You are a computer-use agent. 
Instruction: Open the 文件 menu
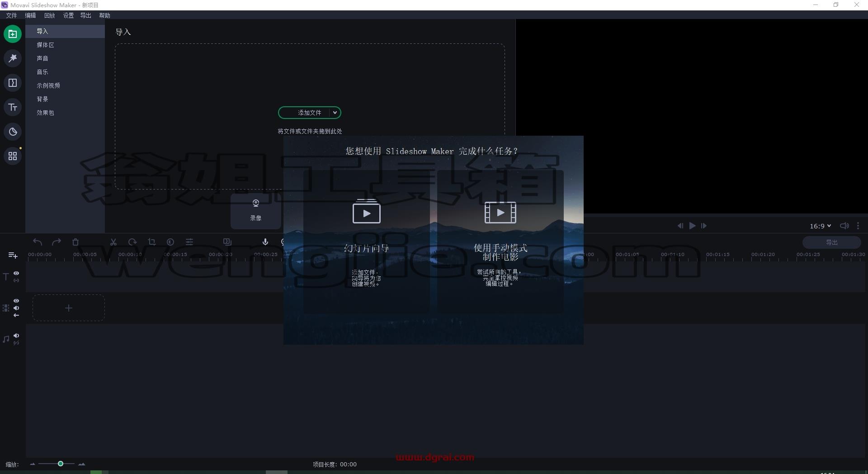(11, 15)
